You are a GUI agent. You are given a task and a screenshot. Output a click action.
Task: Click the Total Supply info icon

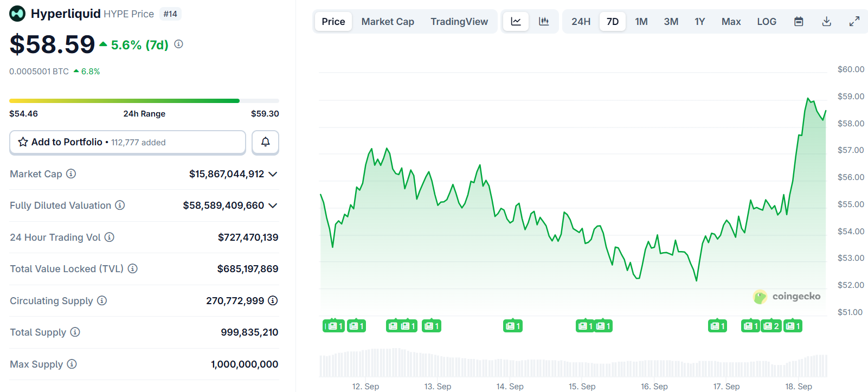(75, 332)
